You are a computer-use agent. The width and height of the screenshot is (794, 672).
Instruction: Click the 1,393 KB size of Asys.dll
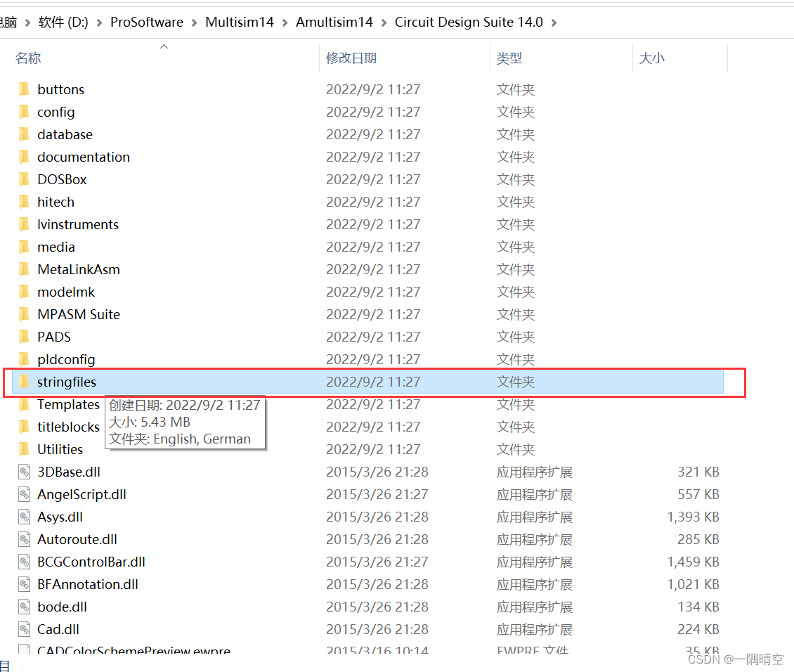tap(694, 517)
